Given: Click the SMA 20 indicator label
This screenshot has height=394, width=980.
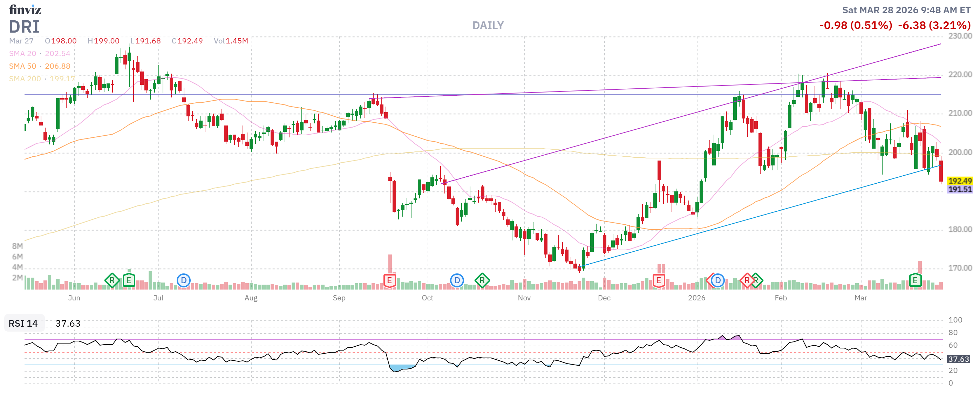Looking at the screenshot, I should 22,54.
